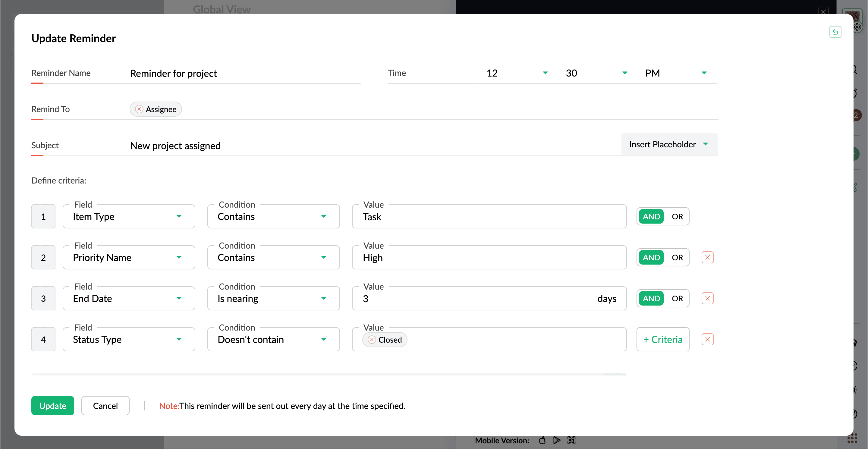Open the app grid icon at bottom right
868x449 pixels.
[x=853, y=438]
